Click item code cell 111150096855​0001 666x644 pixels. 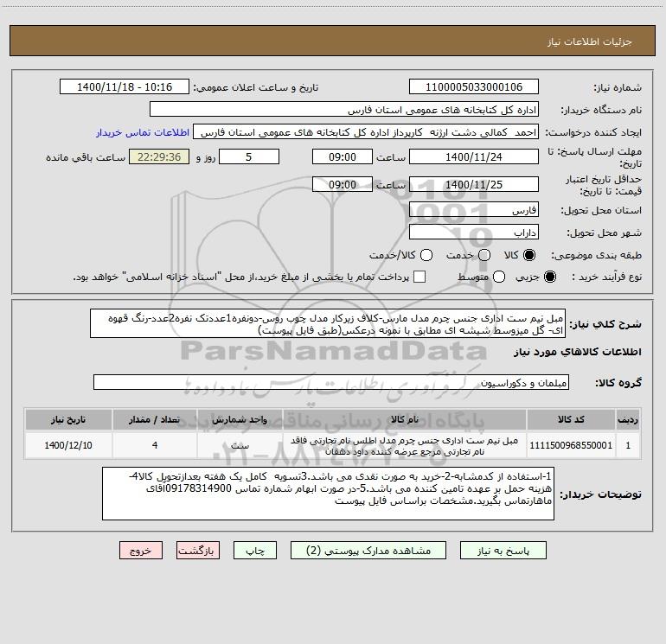pyautogui.click(x=571, y=445)
